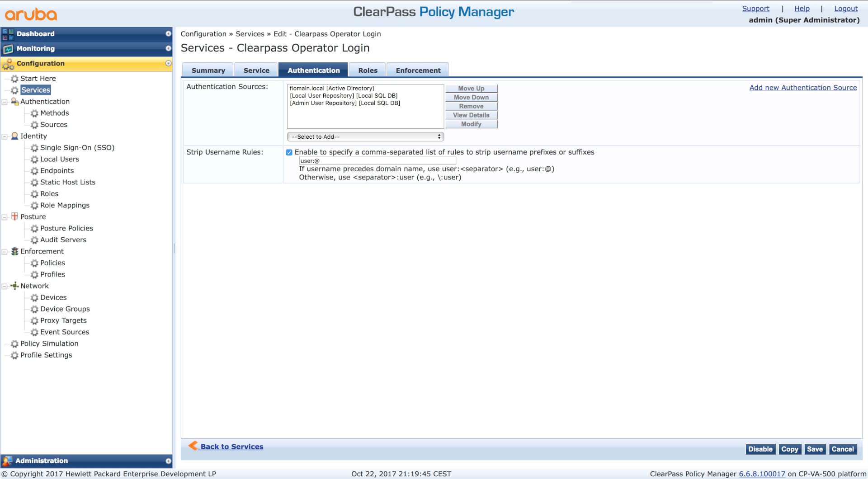868x479 pixels.
Task: Switch to the Roles tab
Action: tap(368, 70)
